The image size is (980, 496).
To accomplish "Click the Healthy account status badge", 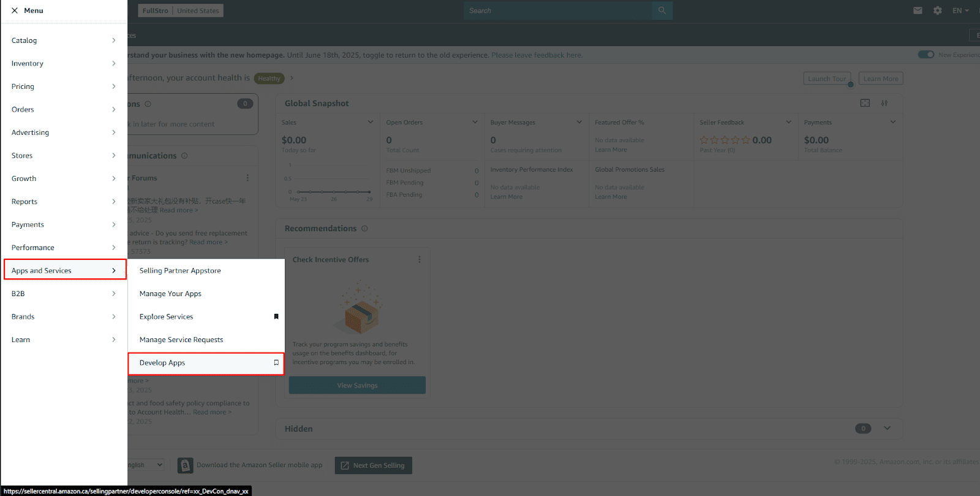I will (269, 78).
